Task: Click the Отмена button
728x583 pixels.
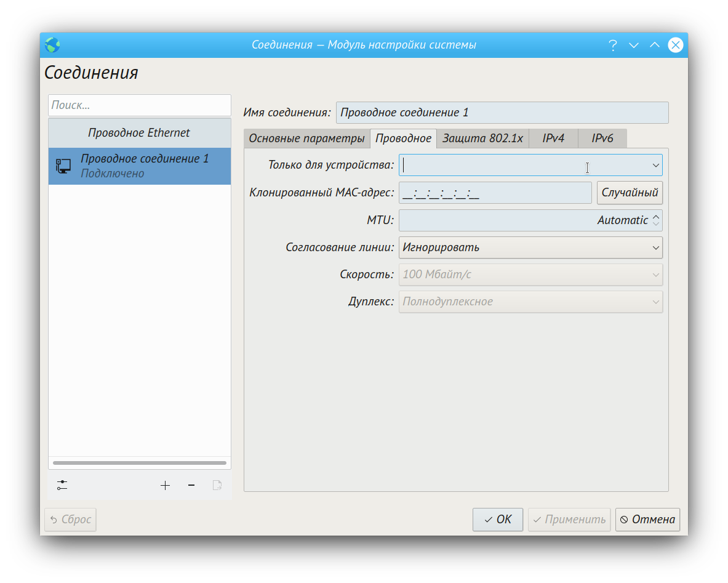Action: 647,520
